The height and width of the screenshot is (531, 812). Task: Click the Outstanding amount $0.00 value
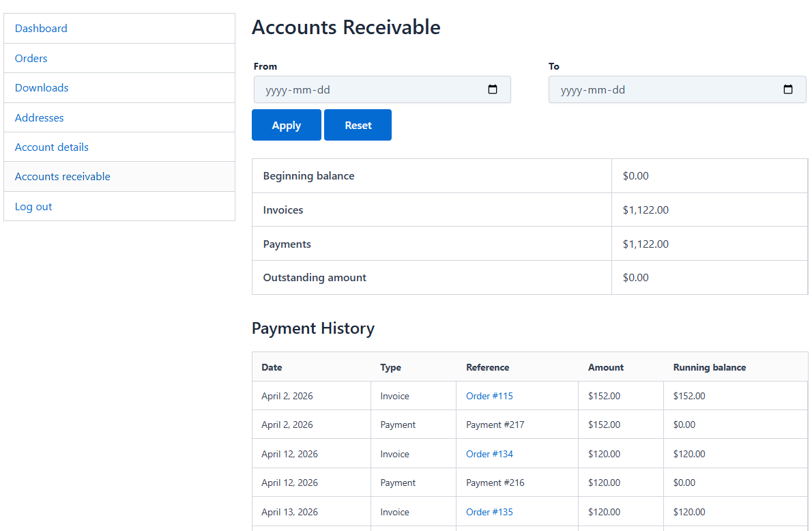tap(635, 278)
